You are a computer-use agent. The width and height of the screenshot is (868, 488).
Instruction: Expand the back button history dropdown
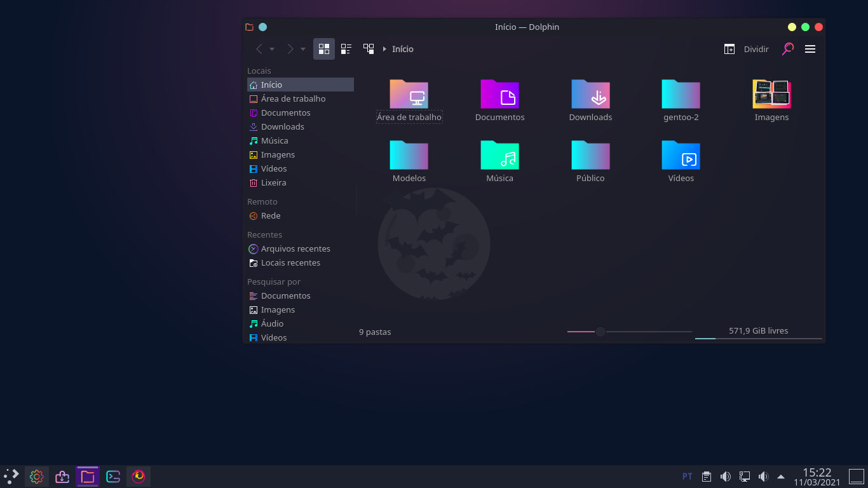point(273,49)
